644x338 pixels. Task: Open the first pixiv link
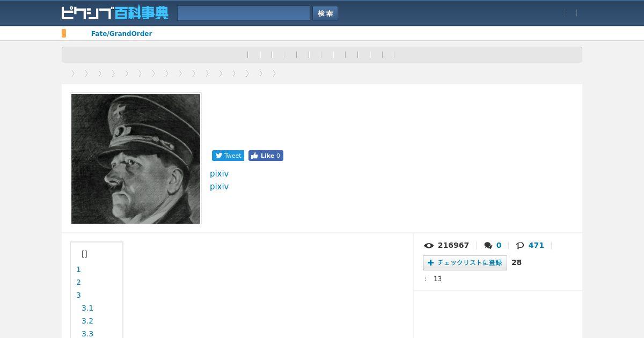219,174
